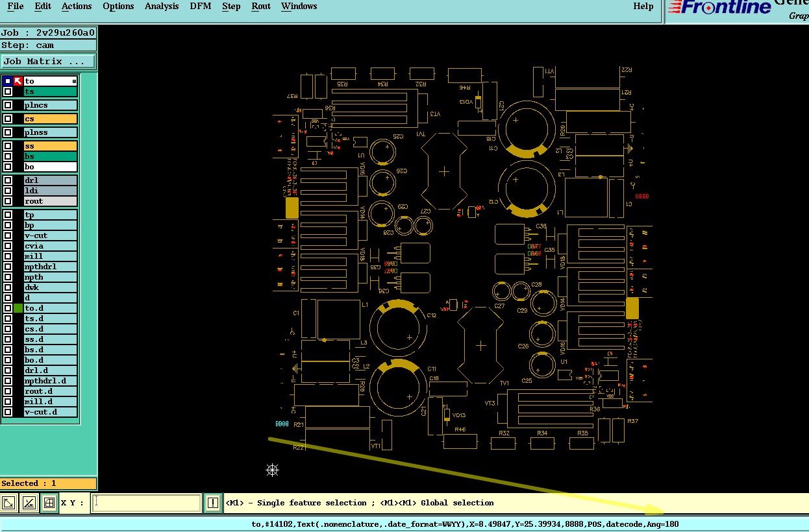Select the white 'bo' layer row
Image resolution: width=809 pixels, height=532 pixels.
pyautogui.click(x=51, y=167)
